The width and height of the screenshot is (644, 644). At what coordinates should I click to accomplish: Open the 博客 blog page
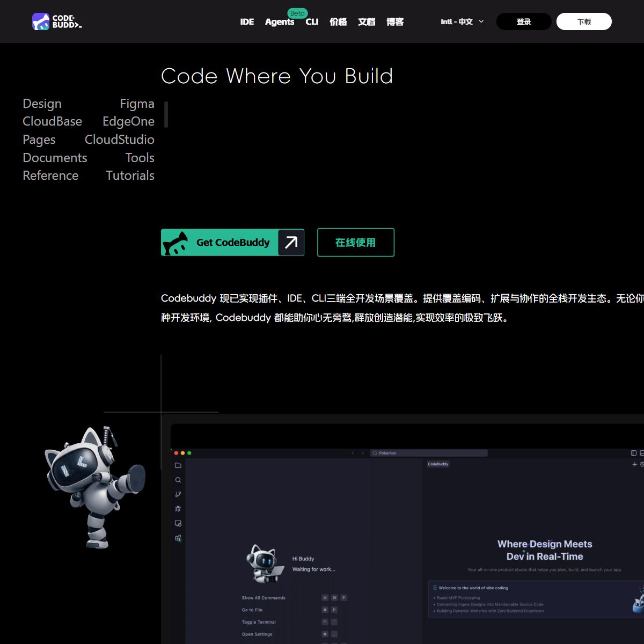coord(395,21)
